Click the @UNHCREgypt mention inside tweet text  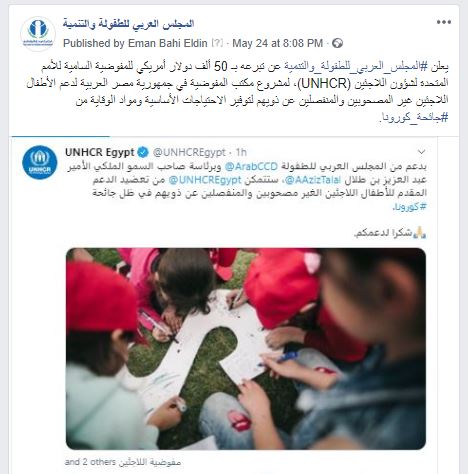[x=205, y=180]
